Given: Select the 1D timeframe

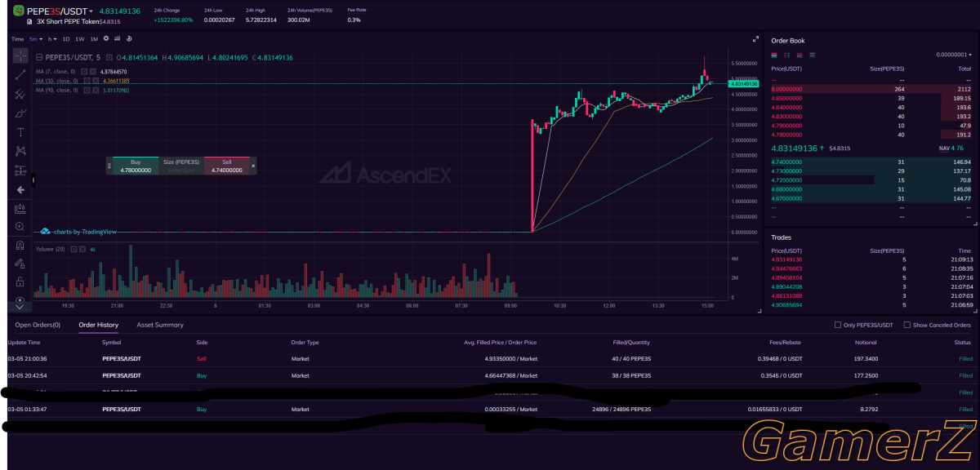Looking at the screenshot, I should [66, 38].
